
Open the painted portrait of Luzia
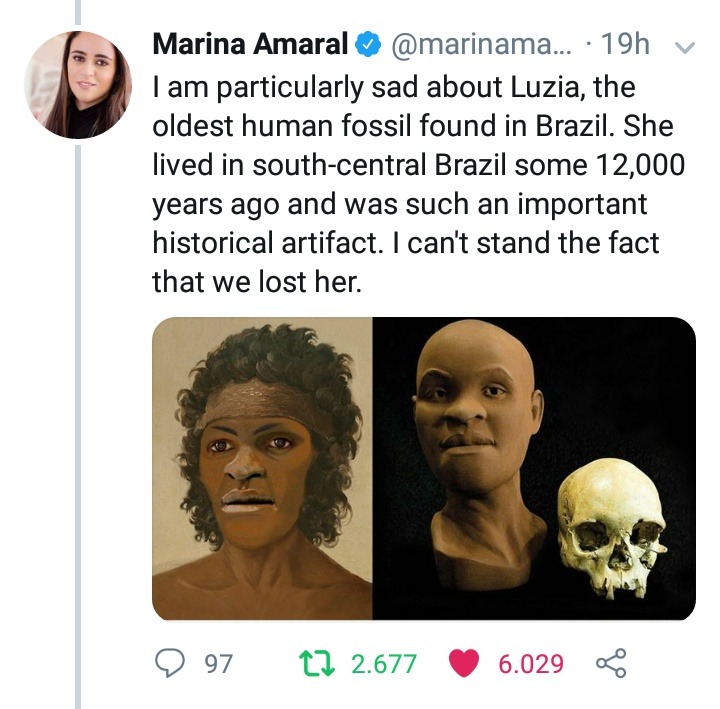pyautogui.click(x=262, y=468)
